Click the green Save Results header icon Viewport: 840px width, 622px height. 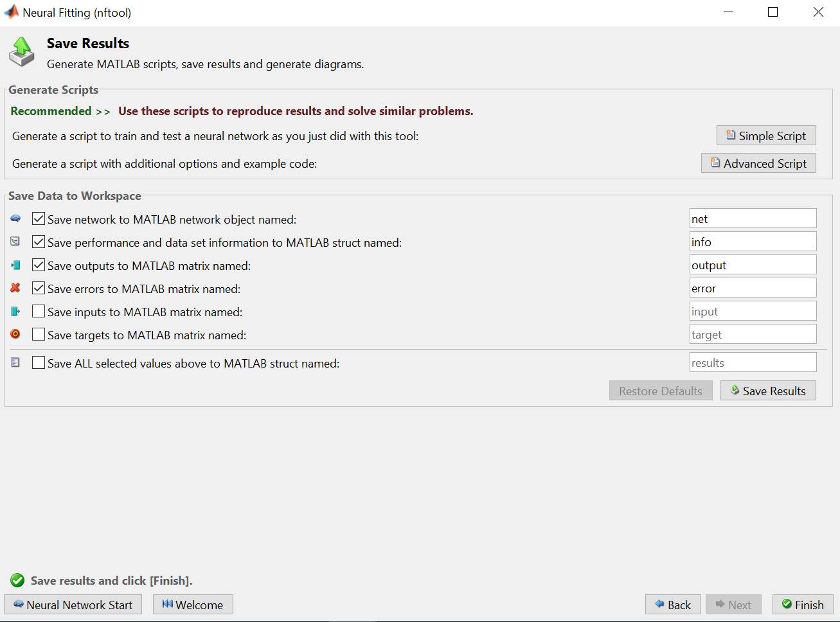[x=22, y=51]
